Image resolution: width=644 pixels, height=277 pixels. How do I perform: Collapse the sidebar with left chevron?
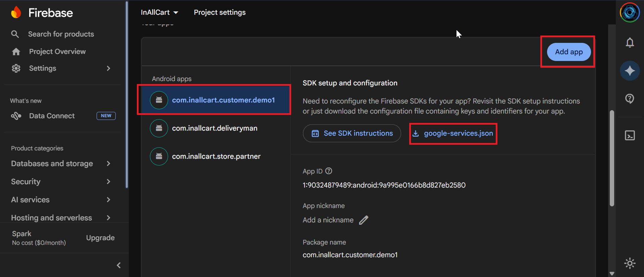point(119,265)
